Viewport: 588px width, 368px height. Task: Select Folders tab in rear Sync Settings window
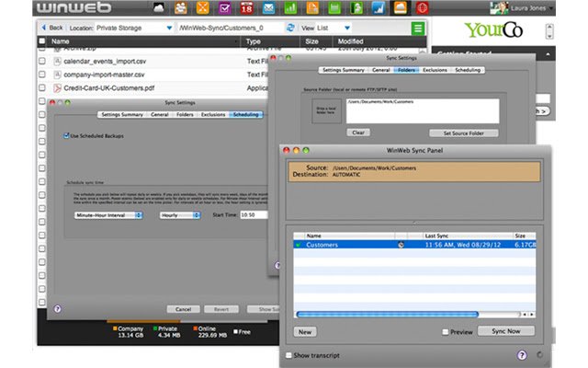click(x=406, y=70)
